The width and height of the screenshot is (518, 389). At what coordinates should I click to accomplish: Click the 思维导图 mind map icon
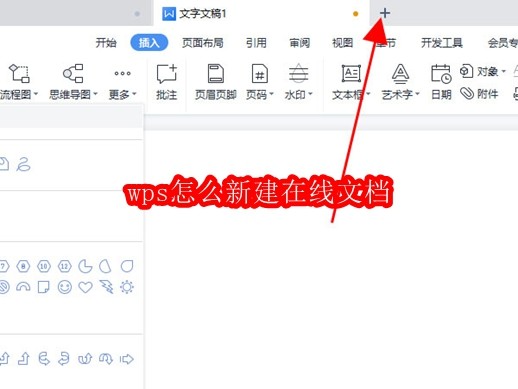[x=73, y=73]
